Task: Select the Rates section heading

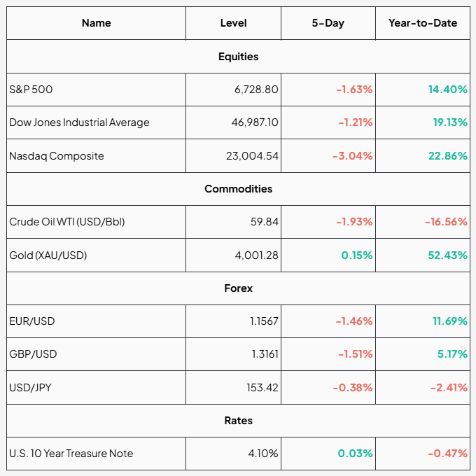Action: tap(238, 421)
